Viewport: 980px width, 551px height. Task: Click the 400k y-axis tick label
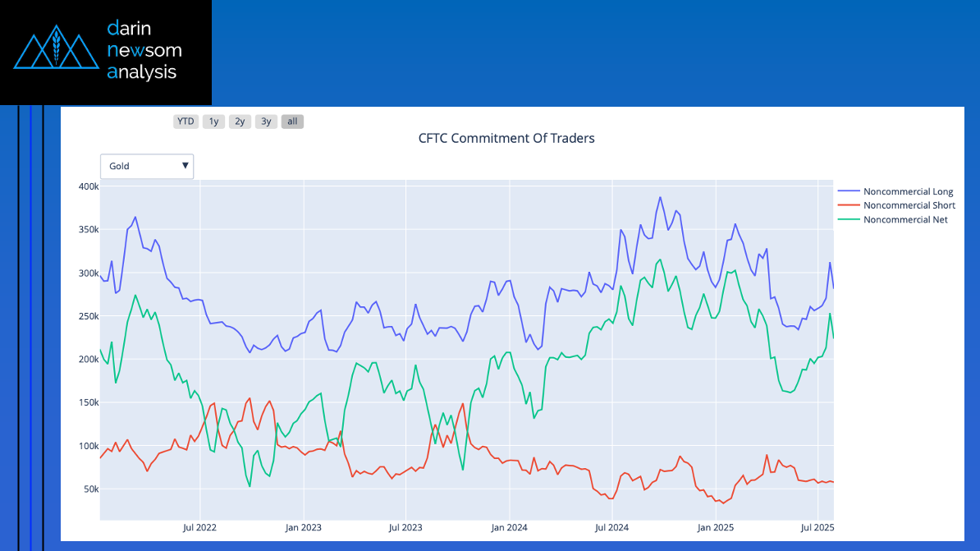click(x=88, y=186)
